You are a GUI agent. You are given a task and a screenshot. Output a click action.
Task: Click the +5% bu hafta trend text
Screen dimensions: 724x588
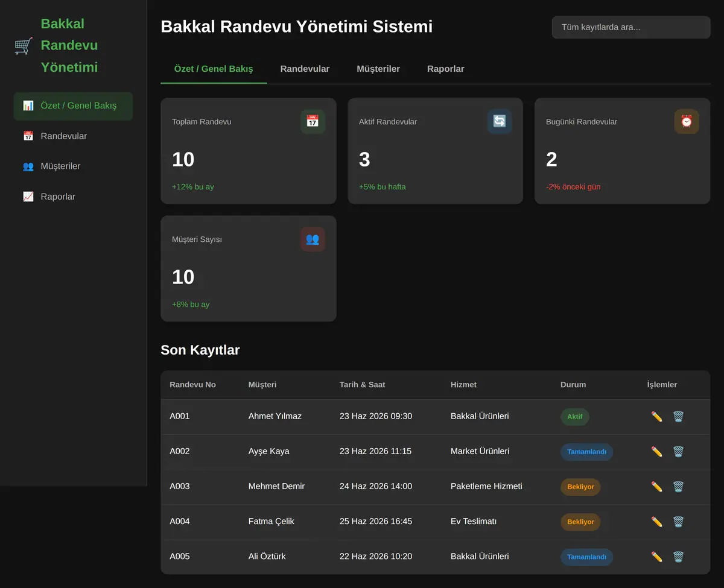coord(383,187)
